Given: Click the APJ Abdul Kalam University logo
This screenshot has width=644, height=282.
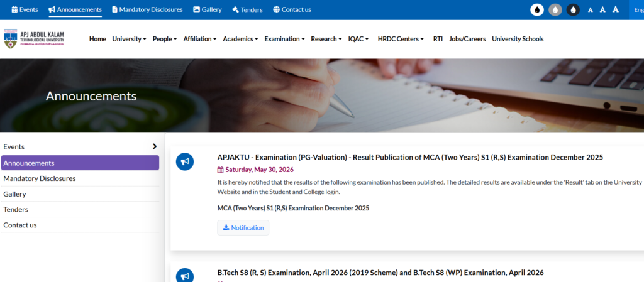Looking at the screenshot, I should (34, 39).
